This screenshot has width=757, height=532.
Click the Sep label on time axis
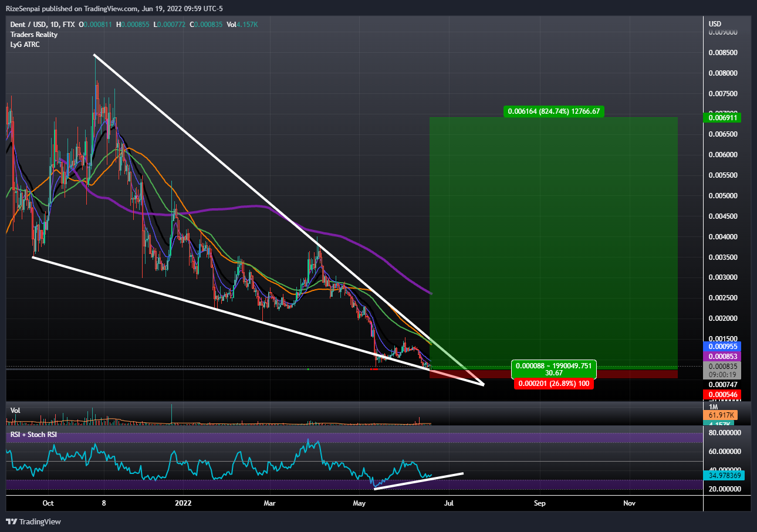[540, 503]
